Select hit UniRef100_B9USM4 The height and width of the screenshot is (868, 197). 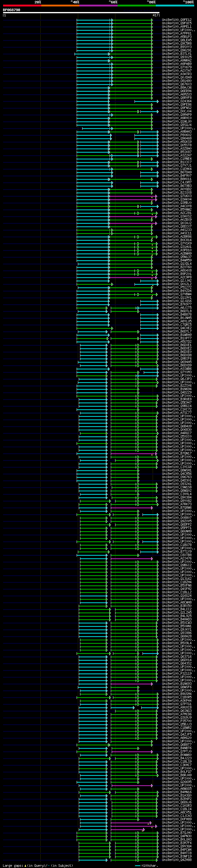[177, 694]
